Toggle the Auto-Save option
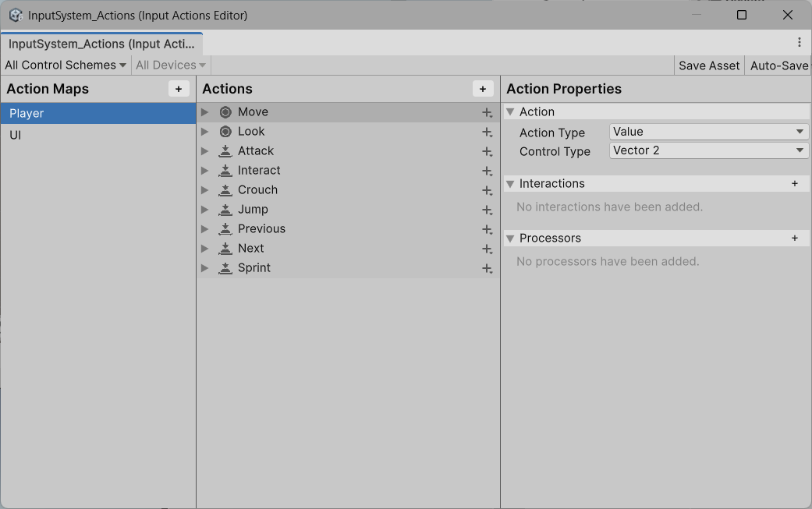This screenshot has width=812, height=509. (778, 65)
